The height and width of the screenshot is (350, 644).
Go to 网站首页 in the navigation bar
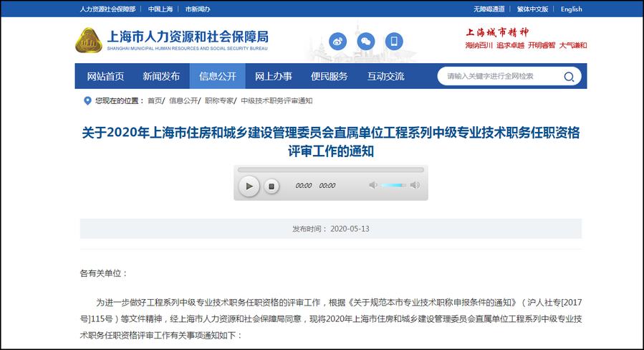coord(105,76)
